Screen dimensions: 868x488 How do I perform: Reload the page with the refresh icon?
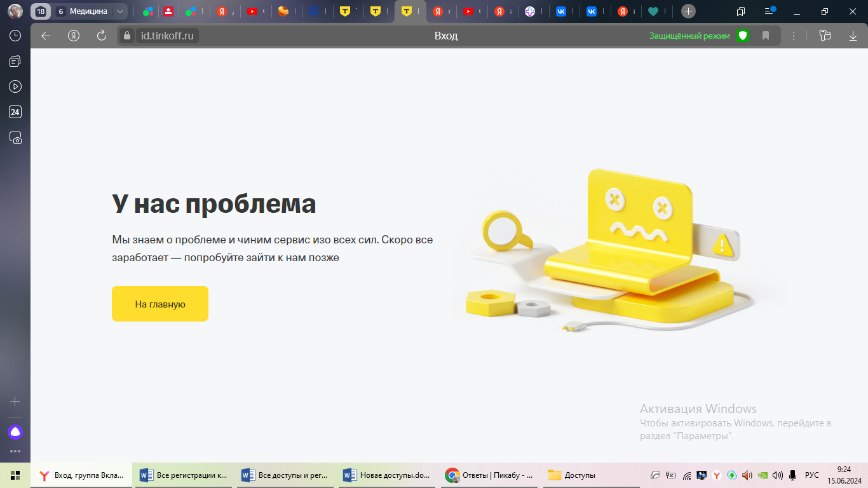click(102, 36)
